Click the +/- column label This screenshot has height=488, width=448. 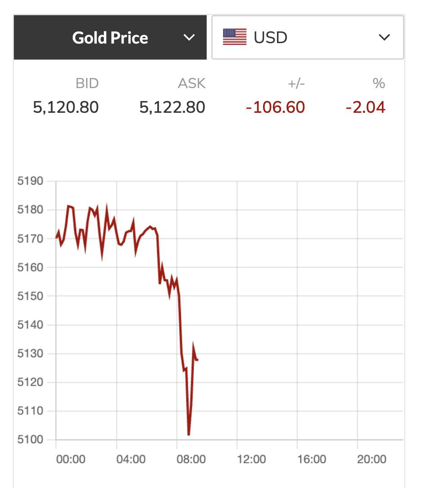296,84
